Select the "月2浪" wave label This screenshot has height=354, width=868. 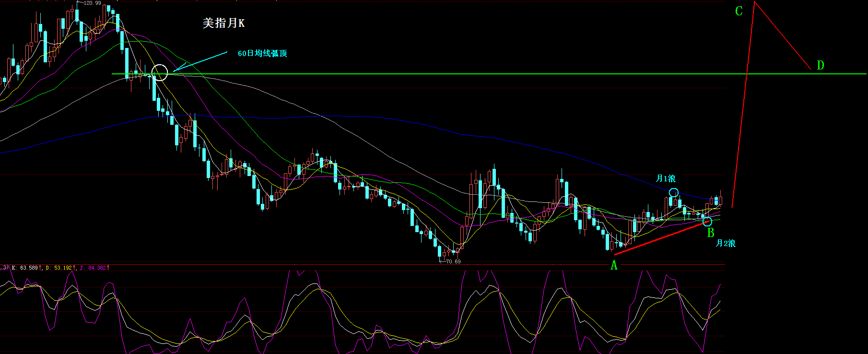click(x=726, y=243)
